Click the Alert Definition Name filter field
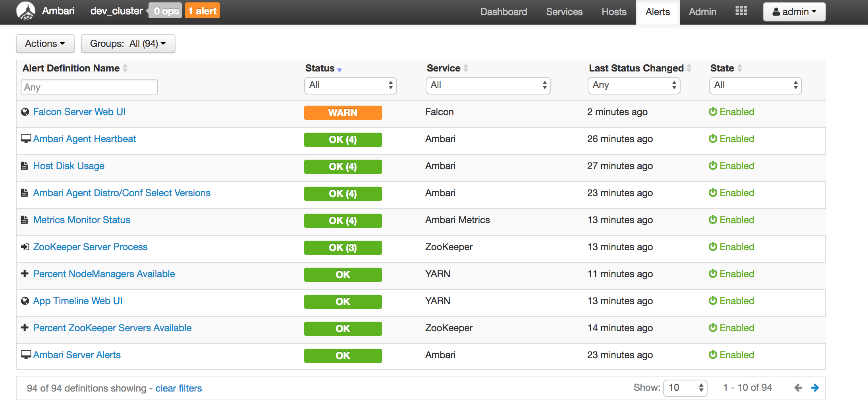The width and height of the screenshot is (868, 413). pos(89,87)
